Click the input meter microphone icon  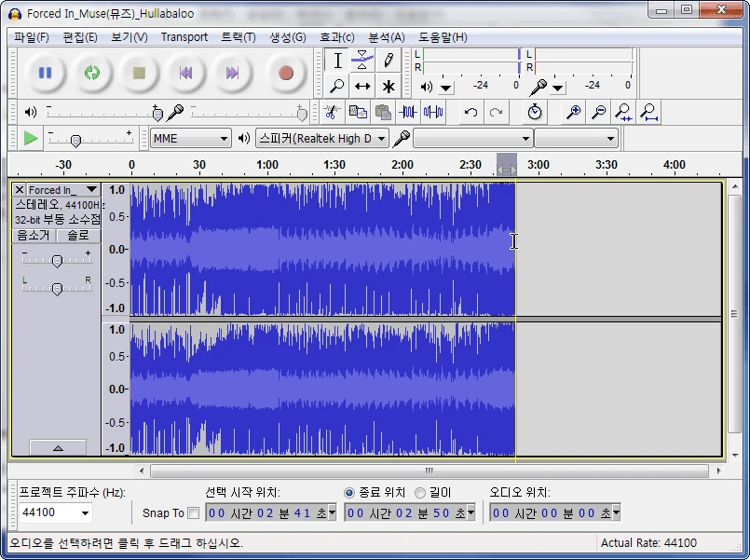click(539, 87)
